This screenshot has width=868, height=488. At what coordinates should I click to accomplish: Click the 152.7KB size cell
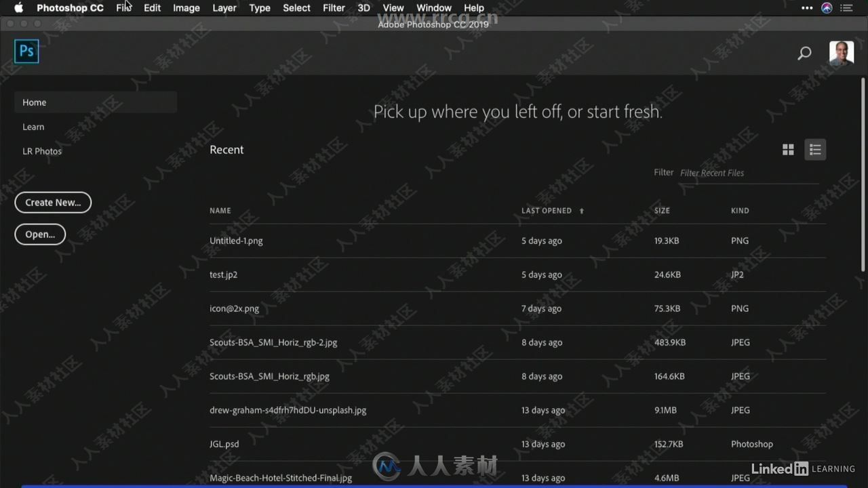(669, 444)
